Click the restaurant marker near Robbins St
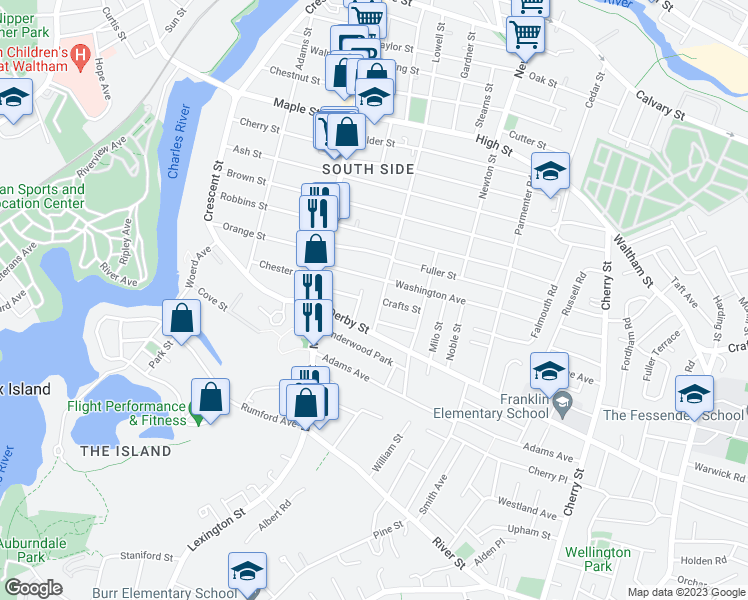This screenshot has height=600, width=748. [x=318, y=214]
